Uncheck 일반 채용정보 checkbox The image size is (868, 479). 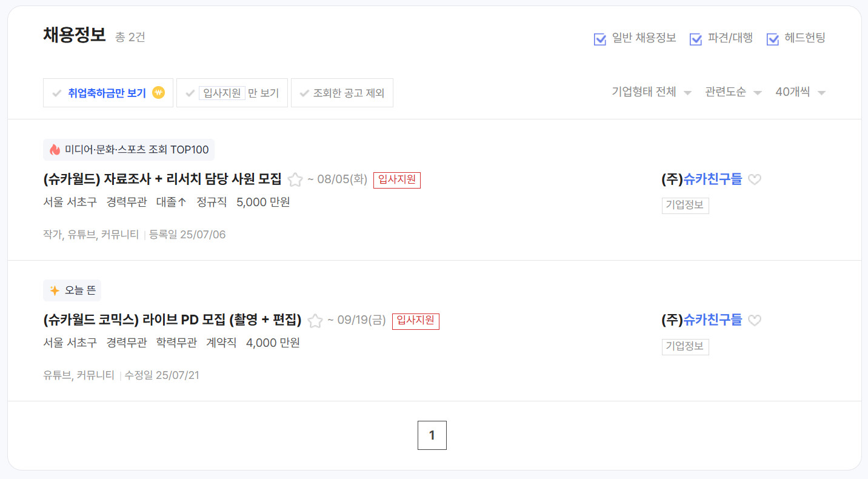(600, 39)
